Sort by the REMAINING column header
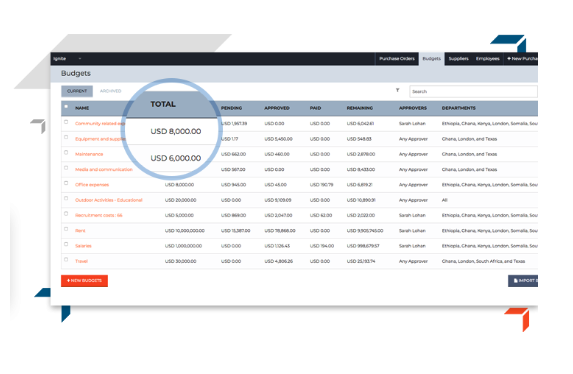573x374 pixels. [360, 108]
